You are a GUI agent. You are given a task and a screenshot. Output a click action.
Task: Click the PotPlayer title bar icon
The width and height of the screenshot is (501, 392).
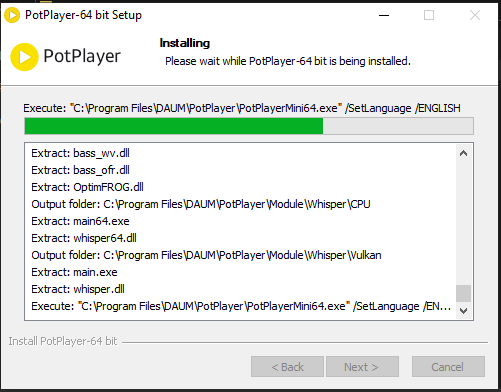[12, 15]
